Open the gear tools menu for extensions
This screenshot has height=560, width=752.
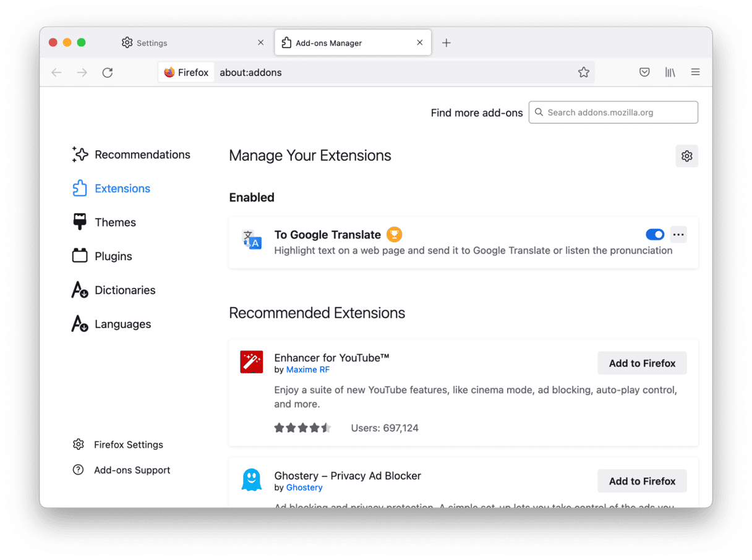pos(686,156)
